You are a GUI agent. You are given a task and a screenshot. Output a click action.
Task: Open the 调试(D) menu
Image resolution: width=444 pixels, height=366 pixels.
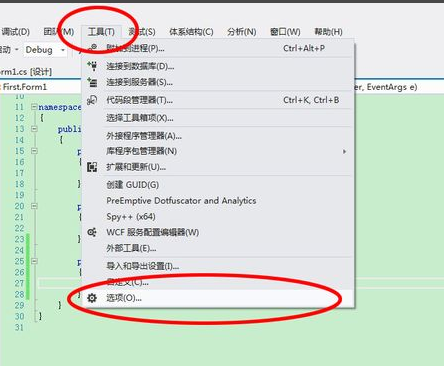click(15, 32)
